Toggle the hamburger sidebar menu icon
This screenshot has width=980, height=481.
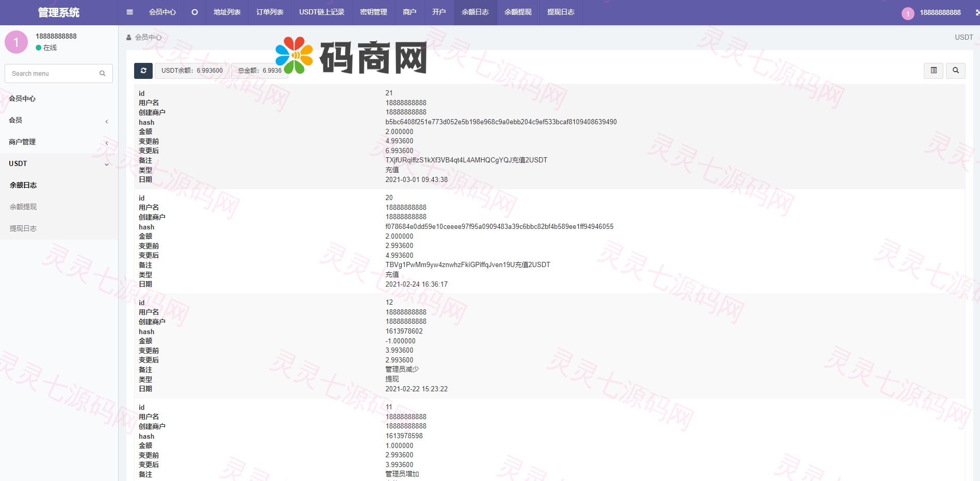point(129,12)
